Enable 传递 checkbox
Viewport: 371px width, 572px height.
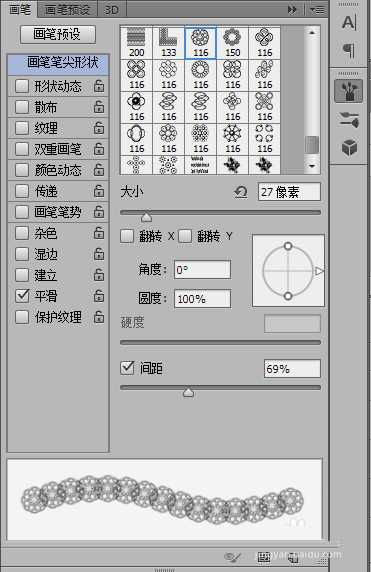point(22,191)
